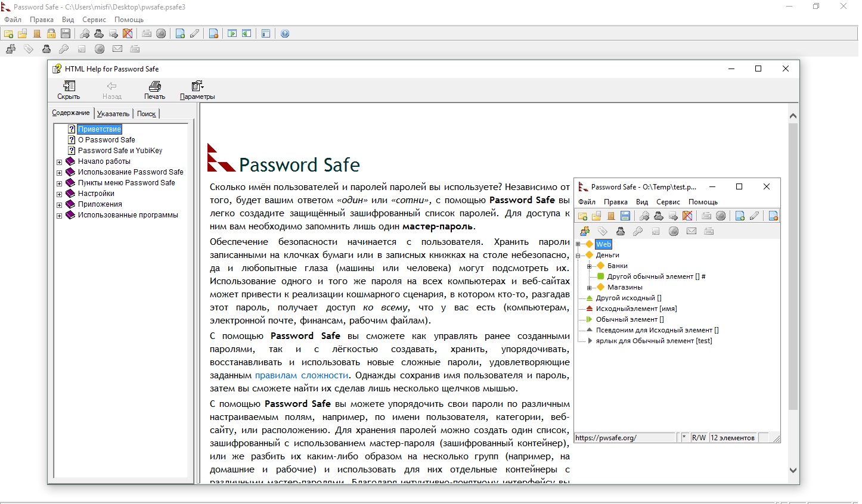Clear the clipboard via the crossed-out icon
862x504 pixels.
pyautogui.click(x=128, y=34)
